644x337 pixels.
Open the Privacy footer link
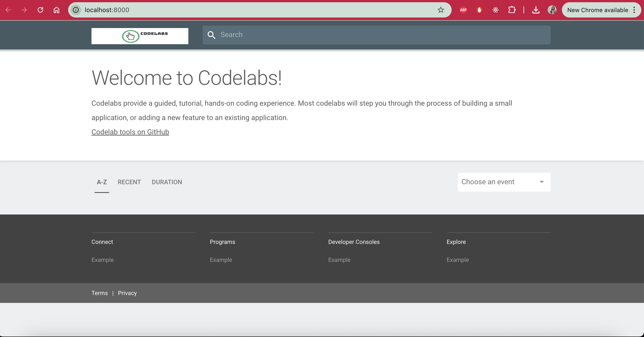127,293
